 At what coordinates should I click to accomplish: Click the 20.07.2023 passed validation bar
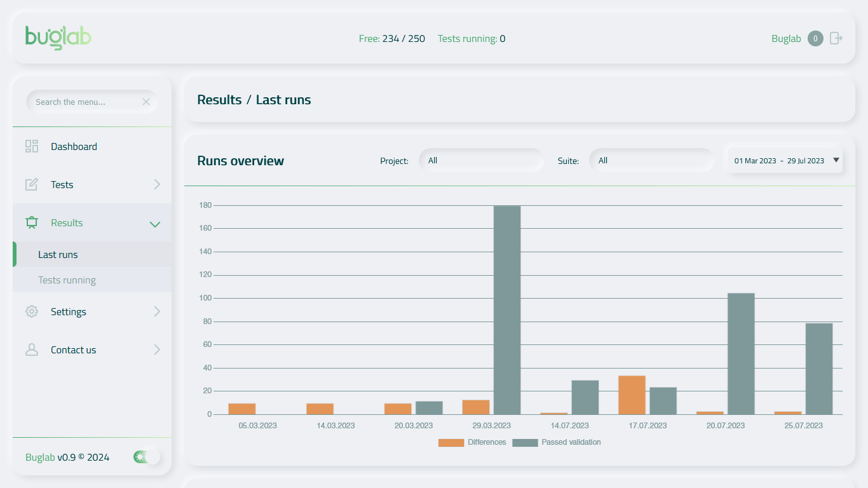click(741, 354)
